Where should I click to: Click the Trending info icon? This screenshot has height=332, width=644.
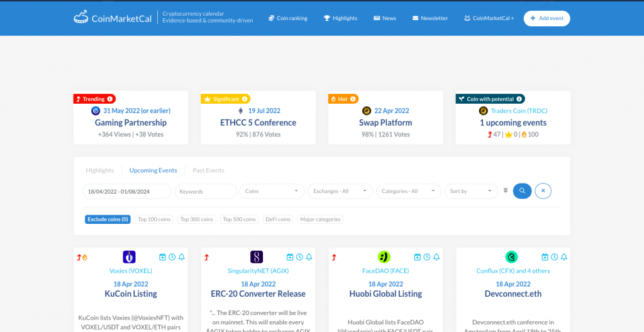coord(109,99)
